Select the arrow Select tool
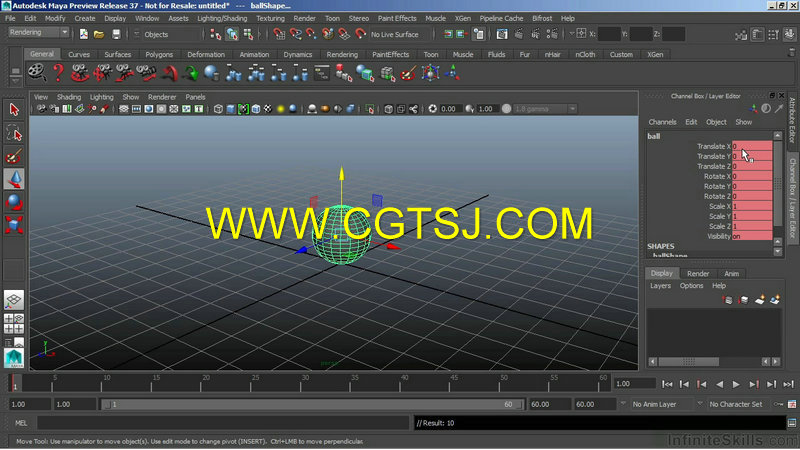Screen dimensions: 800x450 pos(14,109)
